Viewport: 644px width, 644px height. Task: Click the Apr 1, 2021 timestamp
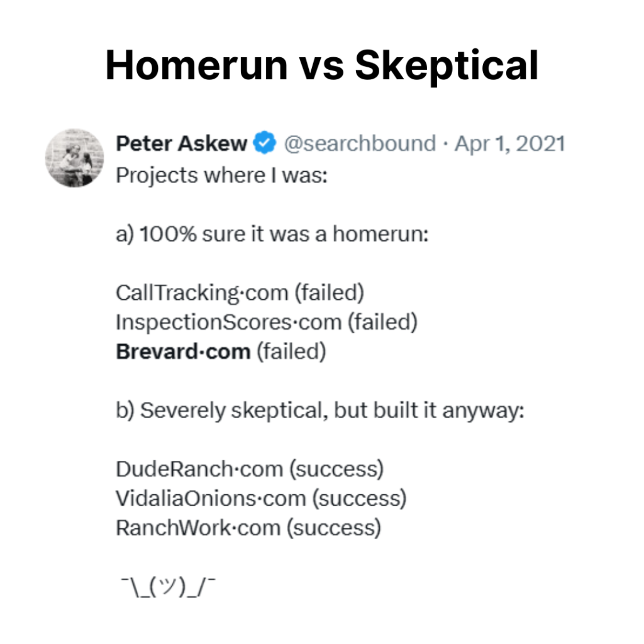pyautogui.click(x=509, y=144)
